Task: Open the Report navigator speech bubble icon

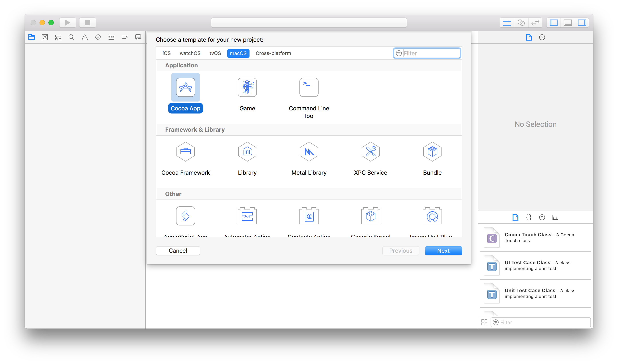Action: pos(138,37)
